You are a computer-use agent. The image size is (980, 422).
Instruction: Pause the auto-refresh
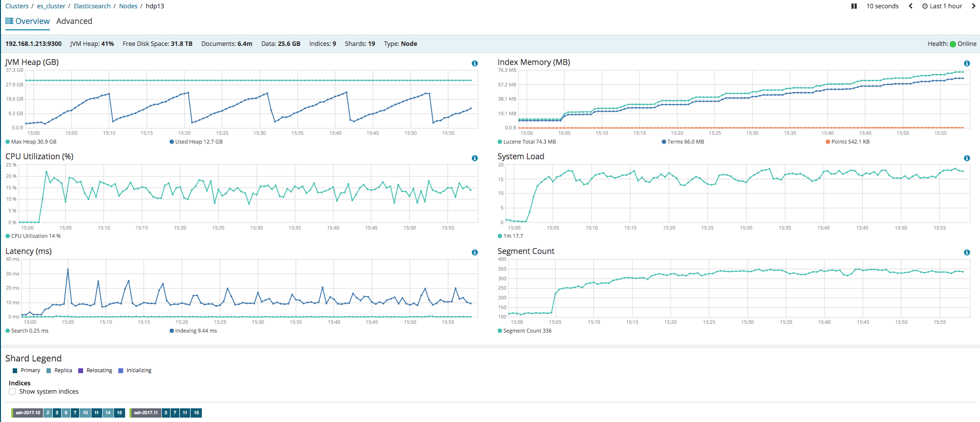click(x=854, y=6)
